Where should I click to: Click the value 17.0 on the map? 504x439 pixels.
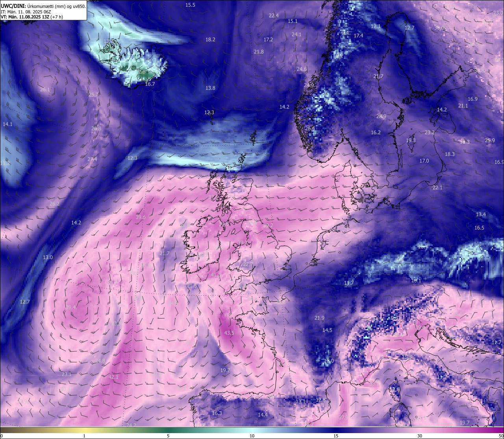424,161
